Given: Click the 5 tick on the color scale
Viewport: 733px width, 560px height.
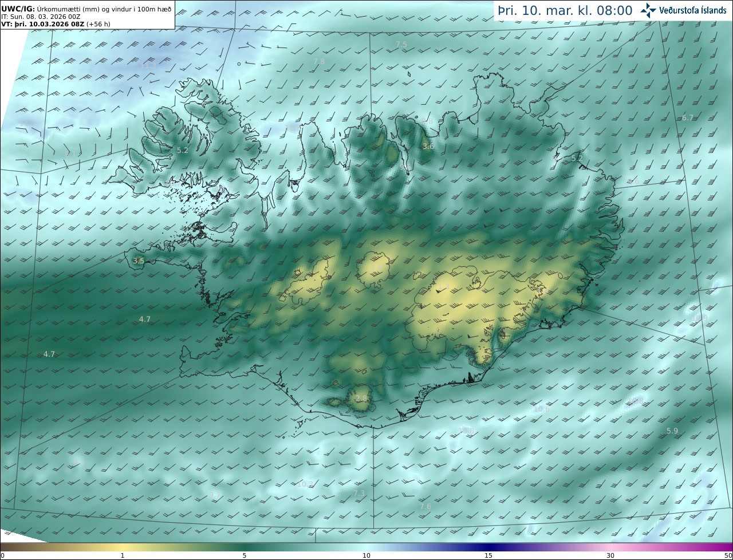Looking at the screenshot, I should point(245,555).
